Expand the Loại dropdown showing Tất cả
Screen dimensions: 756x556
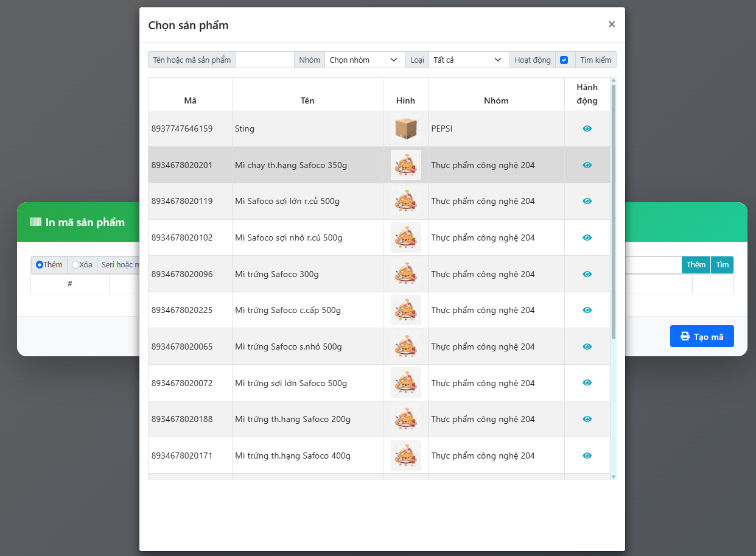click(x=467, y=60)
